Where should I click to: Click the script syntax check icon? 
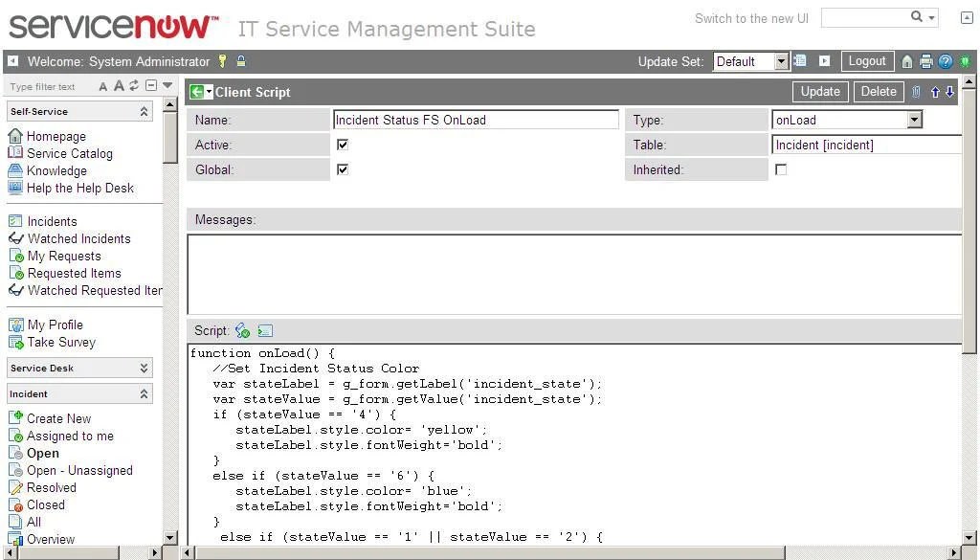(242, 330)
